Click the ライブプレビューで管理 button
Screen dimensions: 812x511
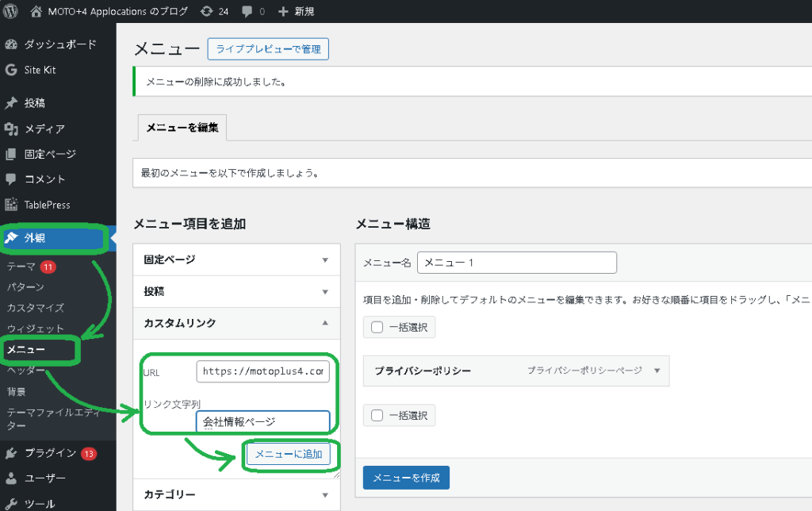coord(268,49)
